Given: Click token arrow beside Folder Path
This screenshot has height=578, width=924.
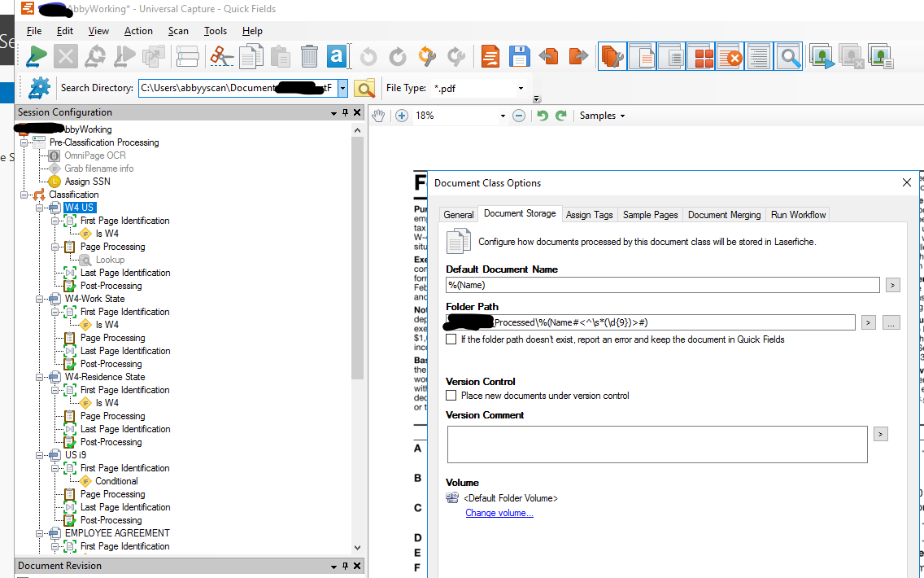Looking at the screenshot, I should pyautogui.click(x=868, y=322).
